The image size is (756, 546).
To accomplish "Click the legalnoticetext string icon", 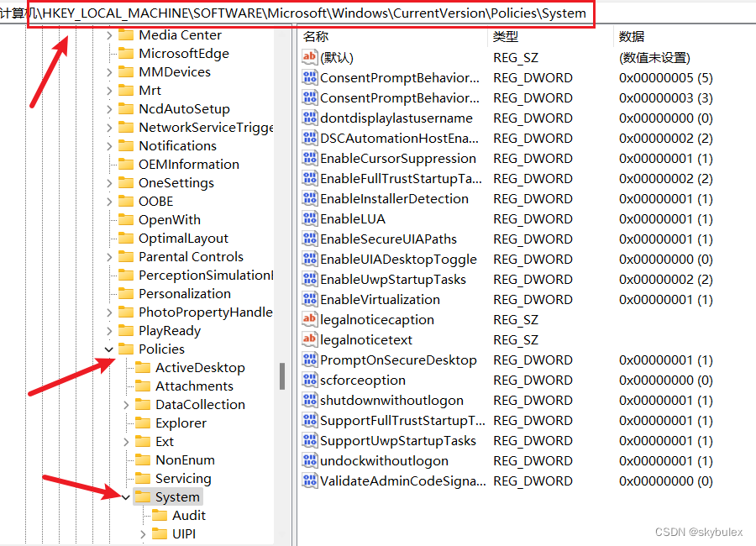I will tap(309, 339).
